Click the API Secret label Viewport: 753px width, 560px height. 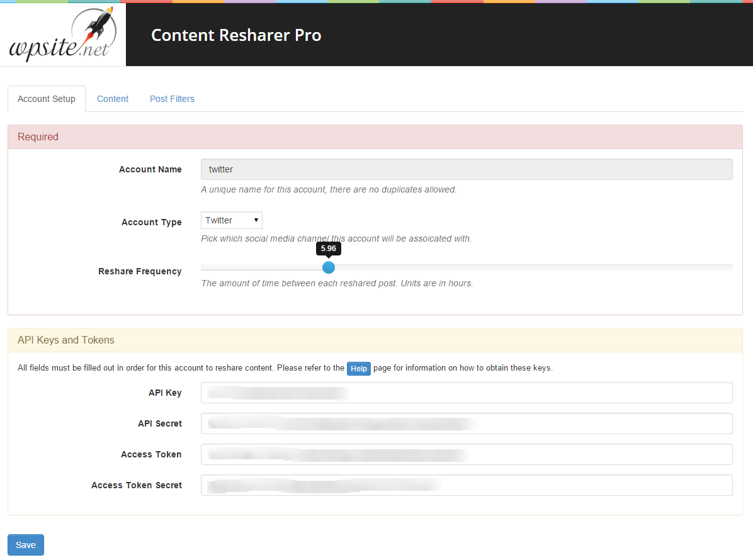[x=160, y=423]
